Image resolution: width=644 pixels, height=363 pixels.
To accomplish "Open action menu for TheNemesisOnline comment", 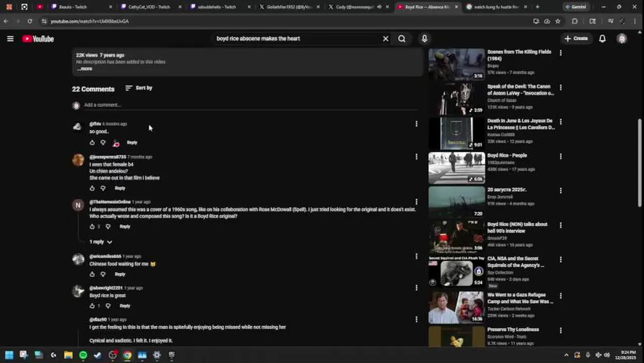I will tap(416, 202).
